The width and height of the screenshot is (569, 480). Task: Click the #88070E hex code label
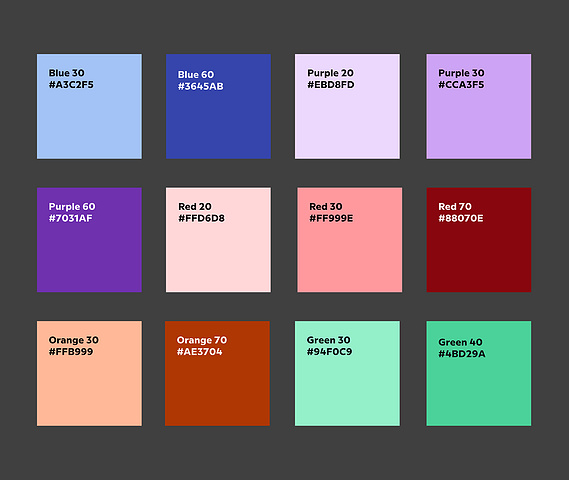click(x=461, y=218)
